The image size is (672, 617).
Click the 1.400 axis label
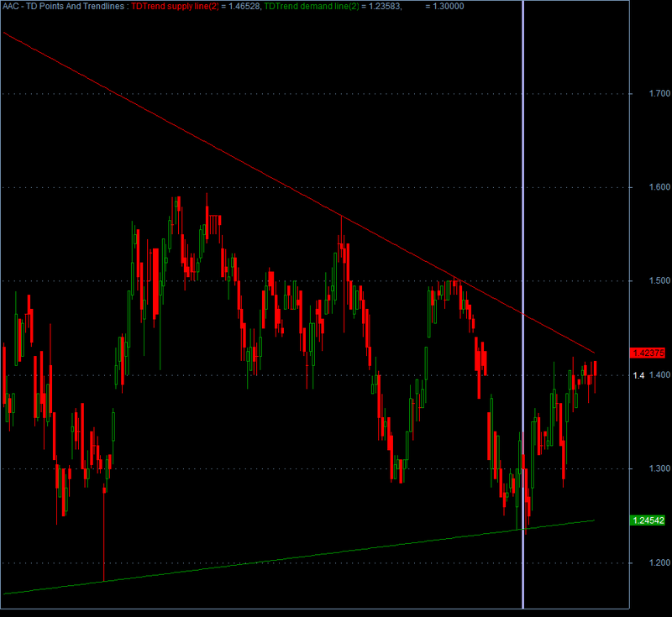tap(659, 375)
